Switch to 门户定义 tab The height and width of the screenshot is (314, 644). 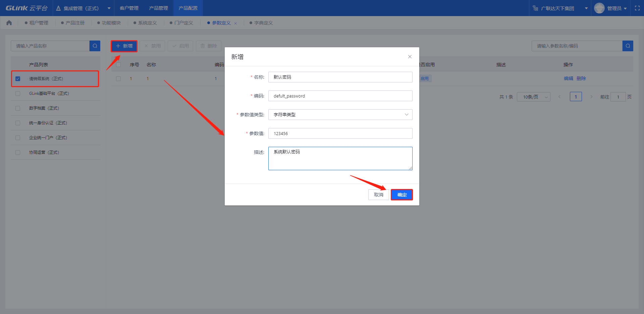181,23
